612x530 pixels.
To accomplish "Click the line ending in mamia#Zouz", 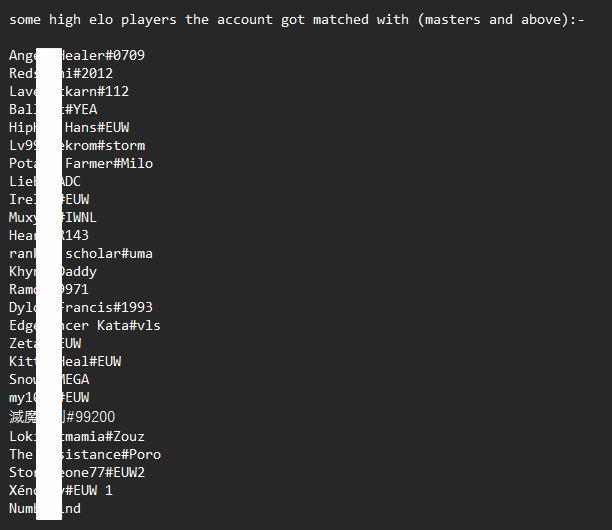I will point(77,436).
